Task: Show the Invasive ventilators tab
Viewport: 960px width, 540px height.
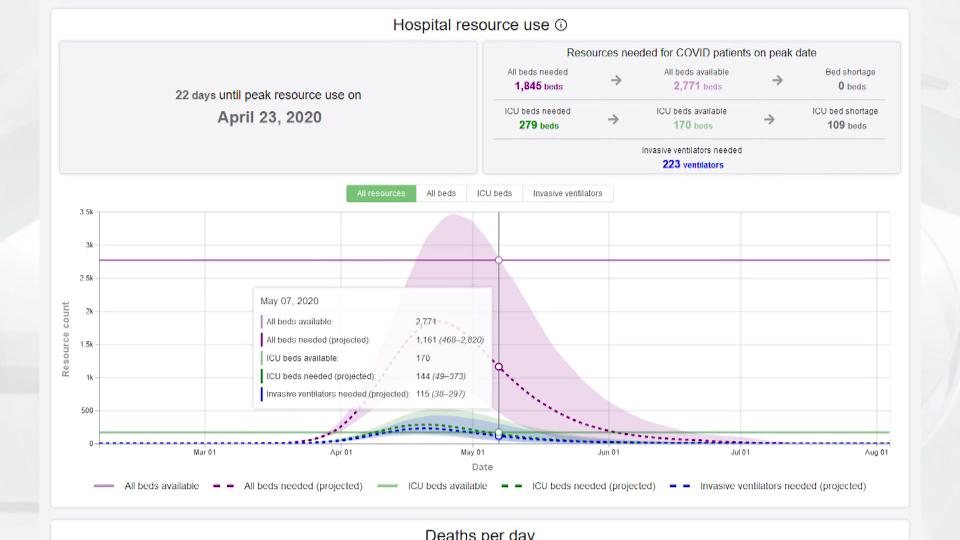Action: click(x=567, y=193)
